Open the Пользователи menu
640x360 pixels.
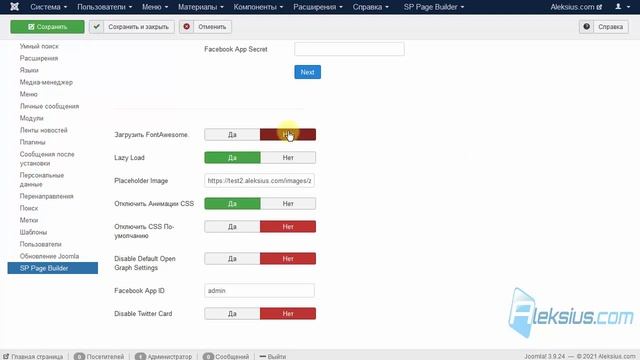[x=104, y=7]
